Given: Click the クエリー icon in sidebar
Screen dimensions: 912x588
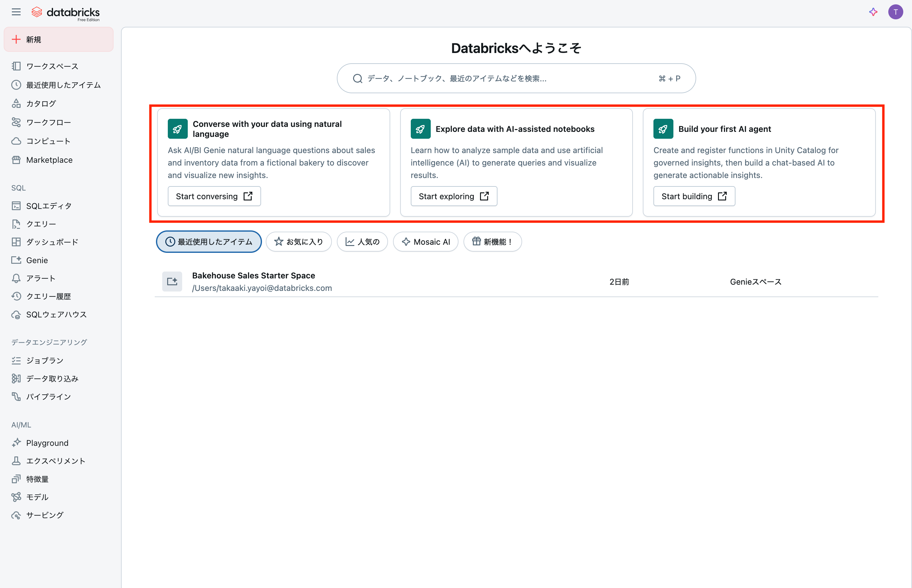Looking at the screenshot, I should (16, 224).
